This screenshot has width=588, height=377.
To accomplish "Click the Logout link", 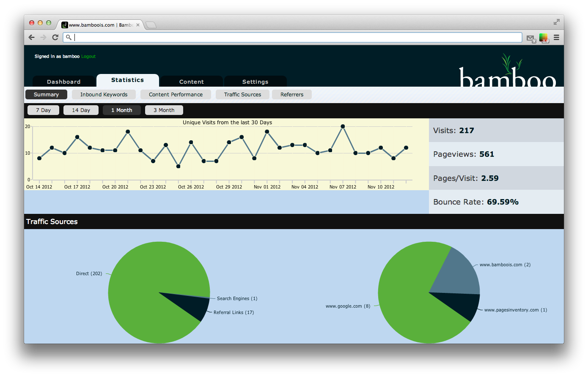I will coord(88,56).
